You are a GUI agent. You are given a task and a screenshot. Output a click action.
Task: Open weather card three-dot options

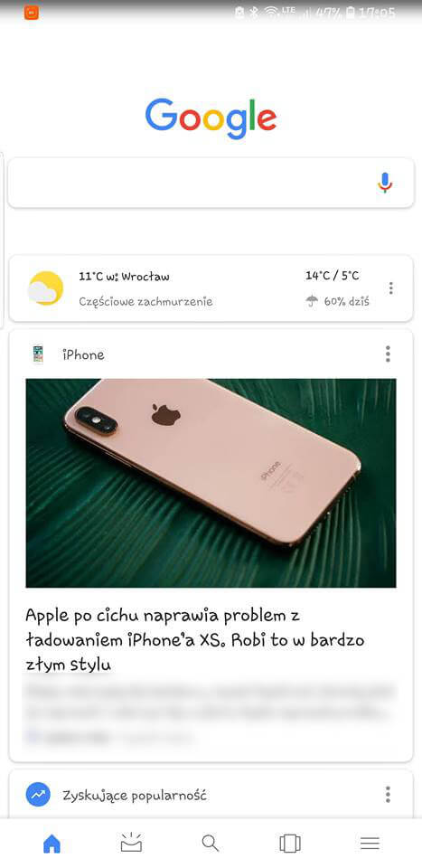(391, 288)
